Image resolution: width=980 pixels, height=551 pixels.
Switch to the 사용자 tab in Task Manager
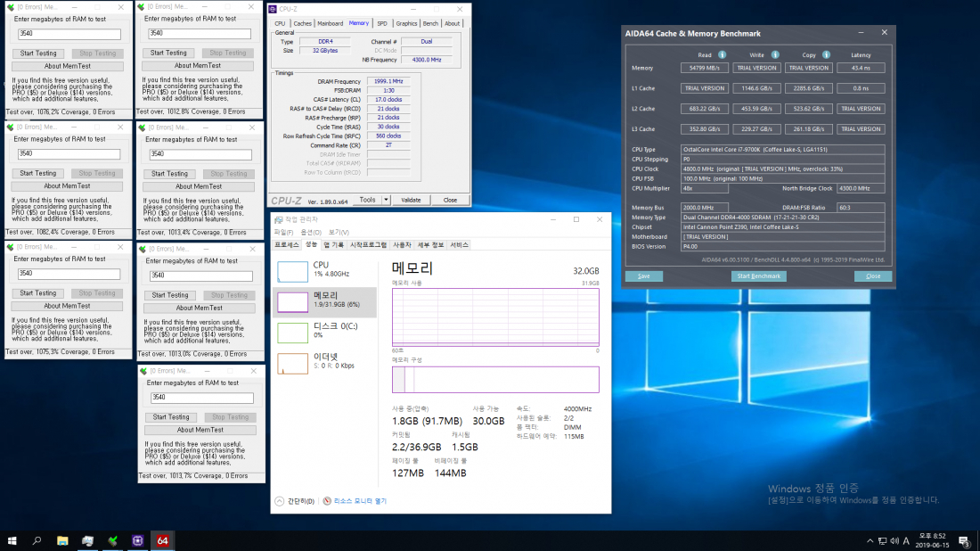click(x=402, y=245)
